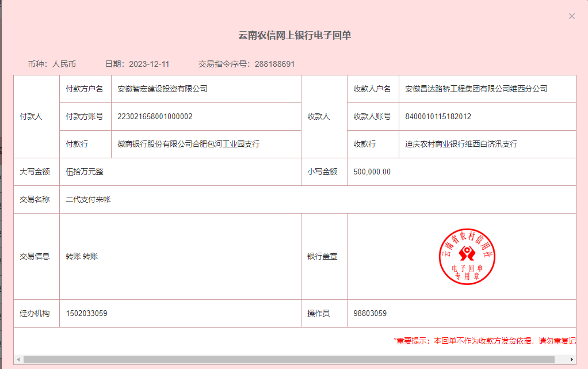
Task: Click the amount in words 伍拾万元整
Action: pyautogui.click(x=85, y=172)
